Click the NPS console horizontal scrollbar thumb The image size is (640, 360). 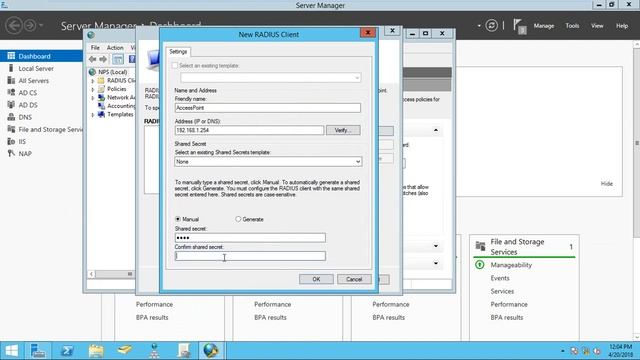pos(130,274)
